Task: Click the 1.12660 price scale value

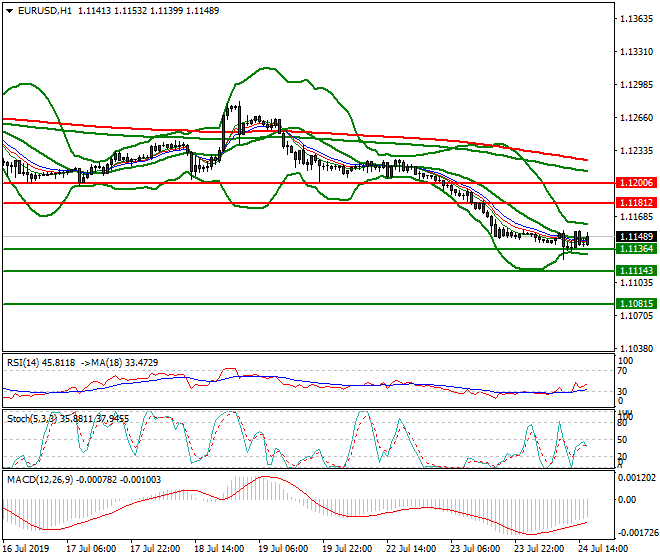Action: tap(637, 117)
